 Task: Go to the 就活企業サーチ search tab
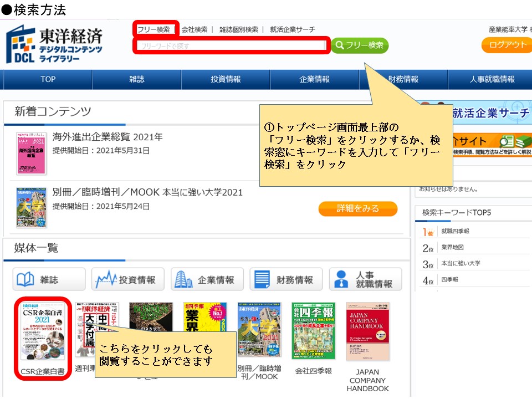point(293,29)
